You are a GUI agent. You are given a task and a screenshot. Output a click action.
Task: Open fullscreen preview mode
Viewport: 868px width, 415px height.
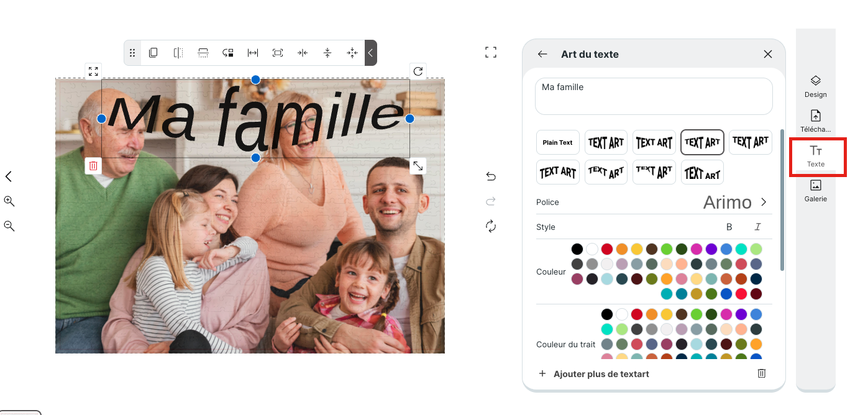tap(491, 52)
